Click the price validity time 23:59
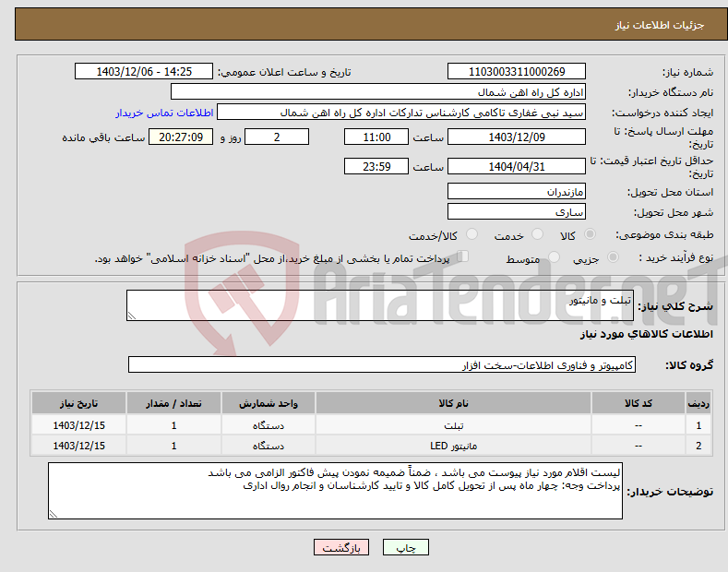Image resolution: width=728 pixels, height=572 pixels. tap(376, 166)
